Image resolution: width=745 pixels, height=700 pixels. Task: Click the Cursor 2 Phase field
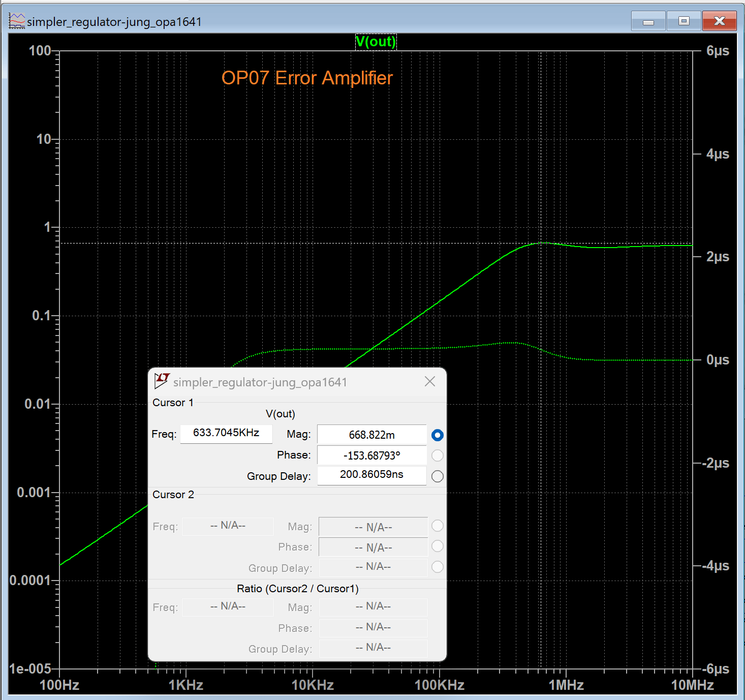373,547
